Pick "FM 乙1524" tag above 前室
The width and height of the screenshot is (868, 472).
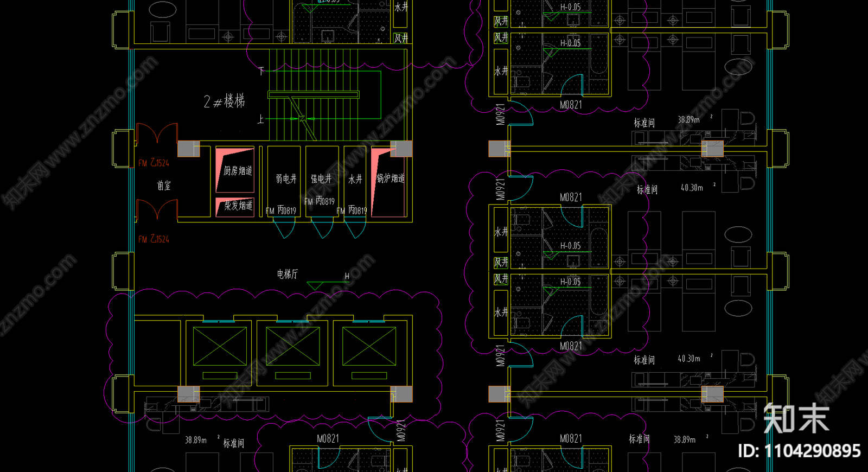point(154,163)
